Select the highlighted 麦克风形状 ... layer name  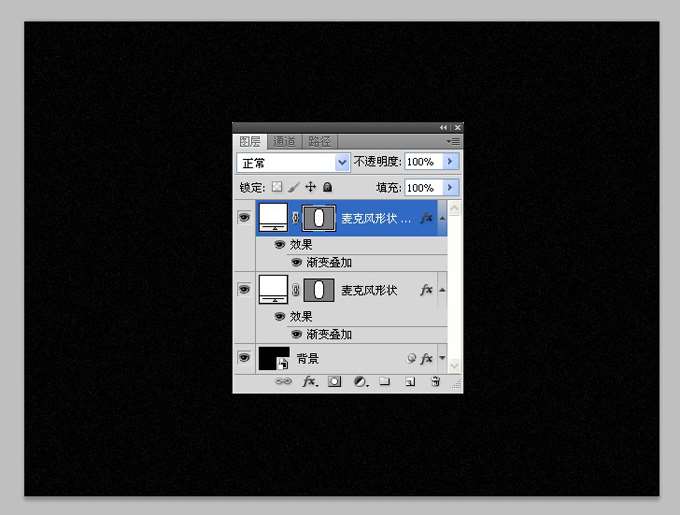[x=376, y=218]
